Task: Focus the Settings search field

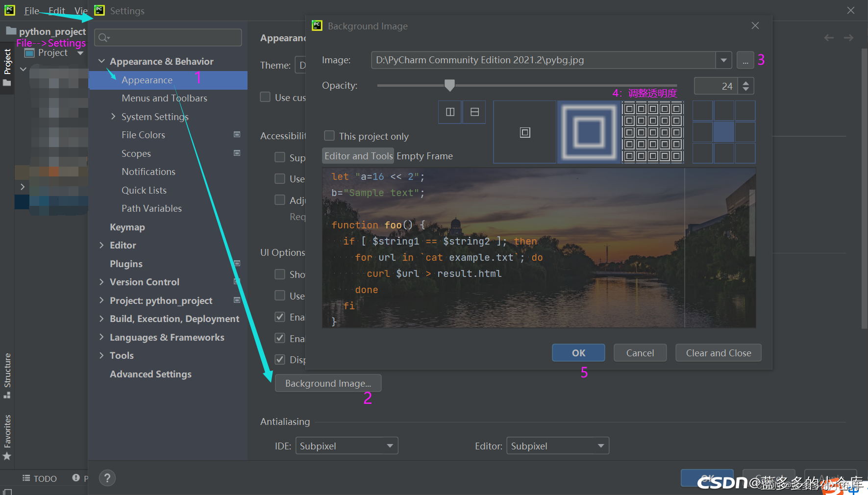Action: point(168,38)
